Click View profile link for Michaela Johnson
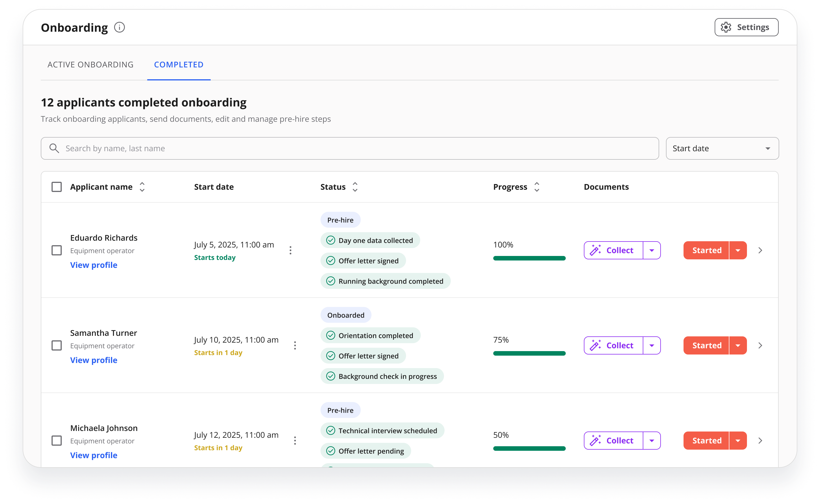Image resolution: width=820 pixels, height=504 pixels. [x=94, y=455]
